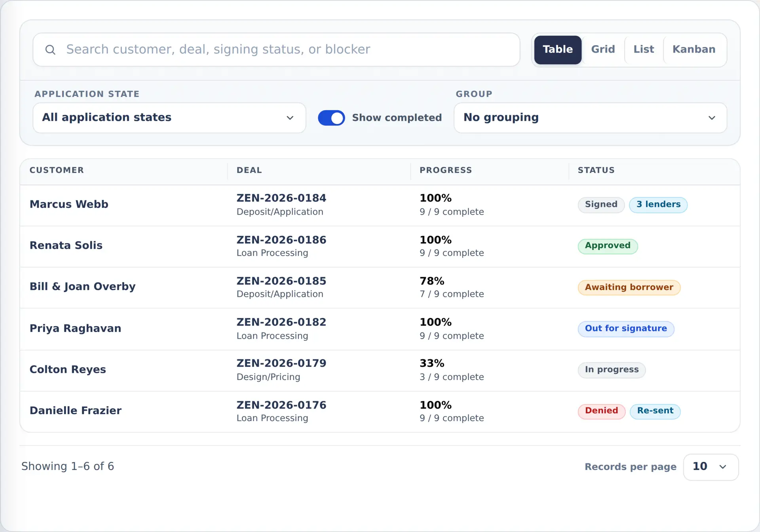Switch to the List view
The height and width of the screenshot is (532, 760).
644,49
